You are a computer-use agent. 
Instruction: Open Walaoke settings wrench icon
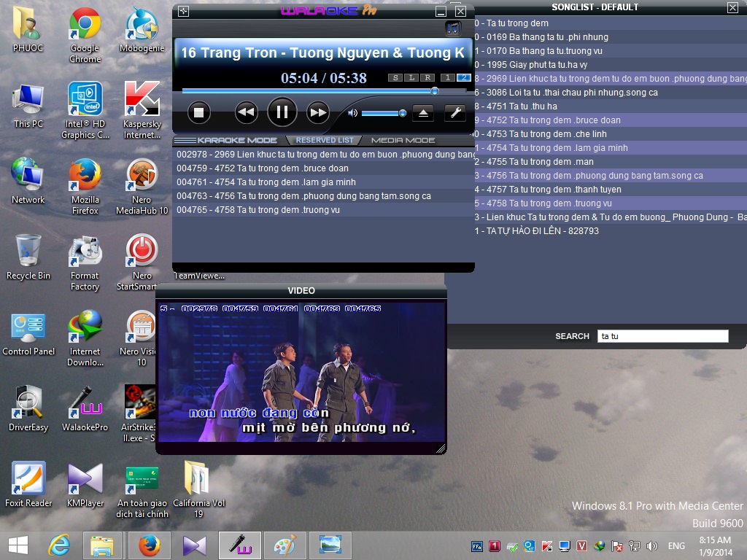pyautogui.click(x=455, y=113)
